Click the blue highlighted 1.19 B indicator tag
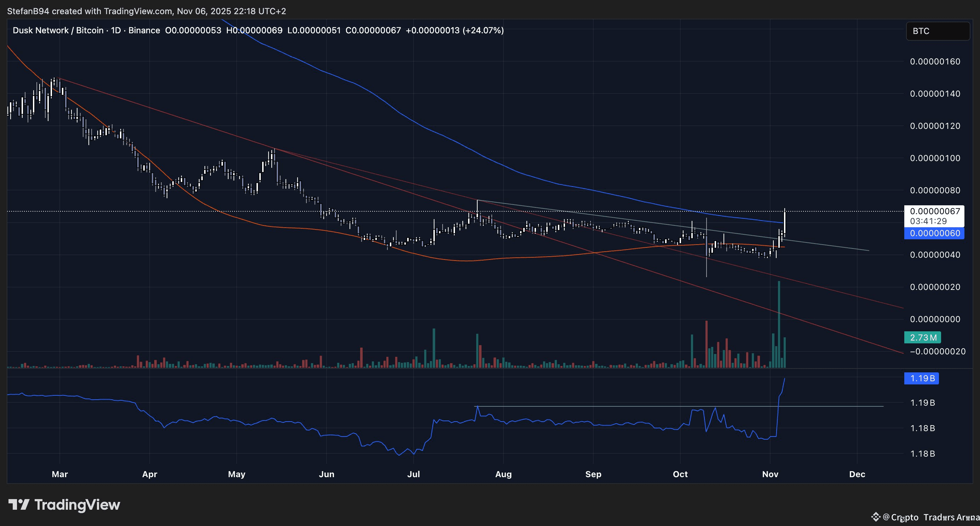Image resolution: width=980 pixels, height=526 pixels. 921,378
